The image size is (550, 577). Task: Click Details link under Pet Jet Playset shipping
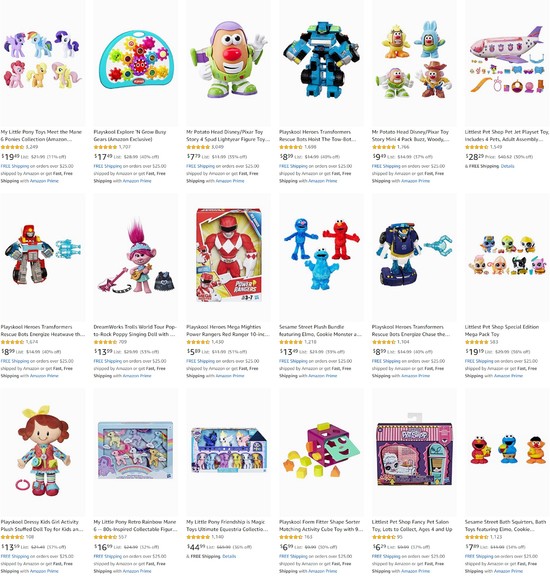(x=507, y=166)
